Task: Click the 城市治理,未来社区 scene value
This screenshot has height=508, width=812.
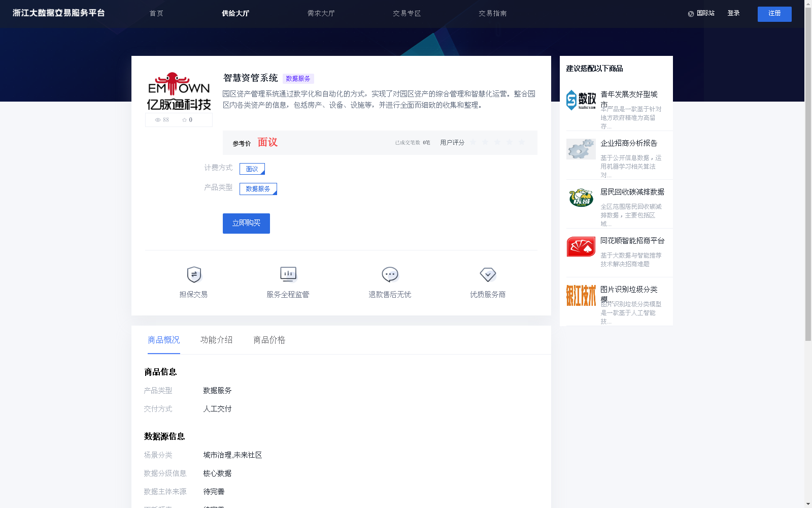Action: [x=232, y=455]
